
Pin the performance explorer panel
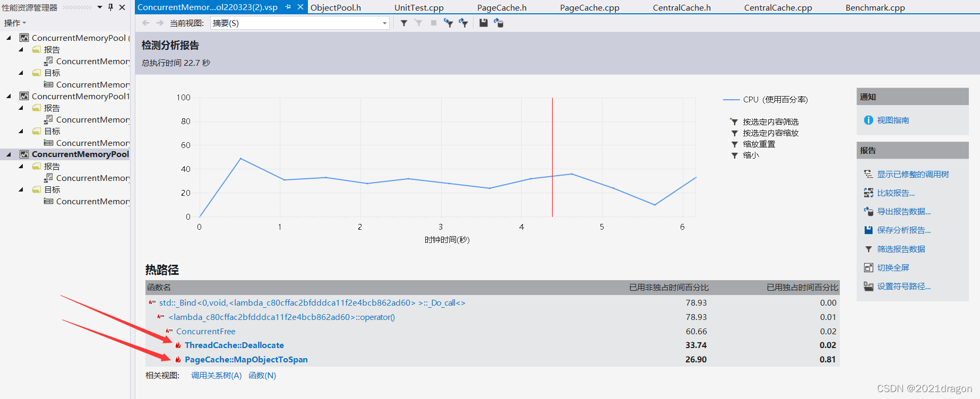click(111, 7)
